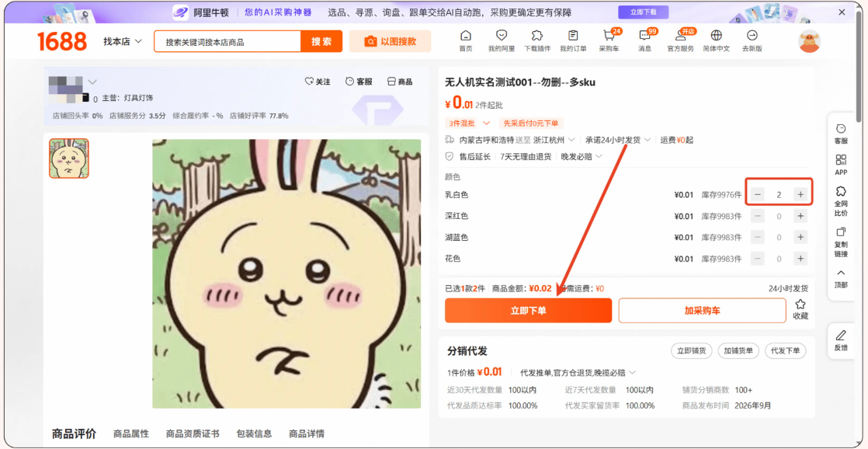Close the top 阿里牛顿 banner
The image size is (868, 449).
point(842,12)
